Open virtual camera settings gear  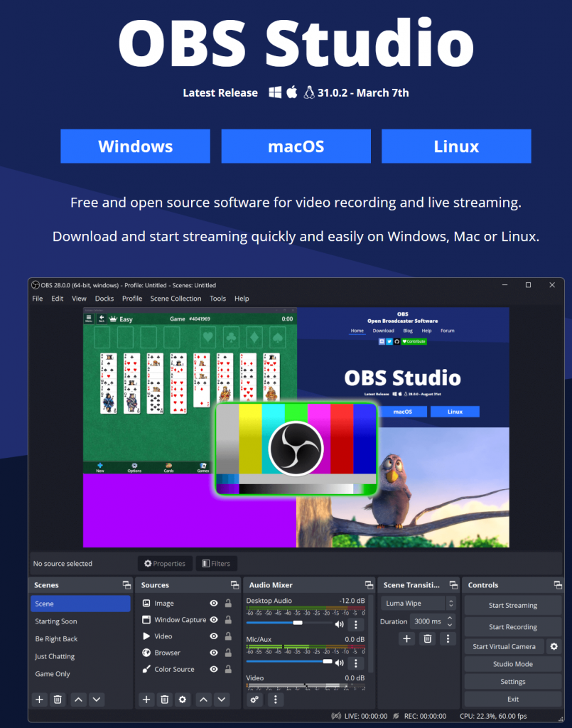(554, 646)
